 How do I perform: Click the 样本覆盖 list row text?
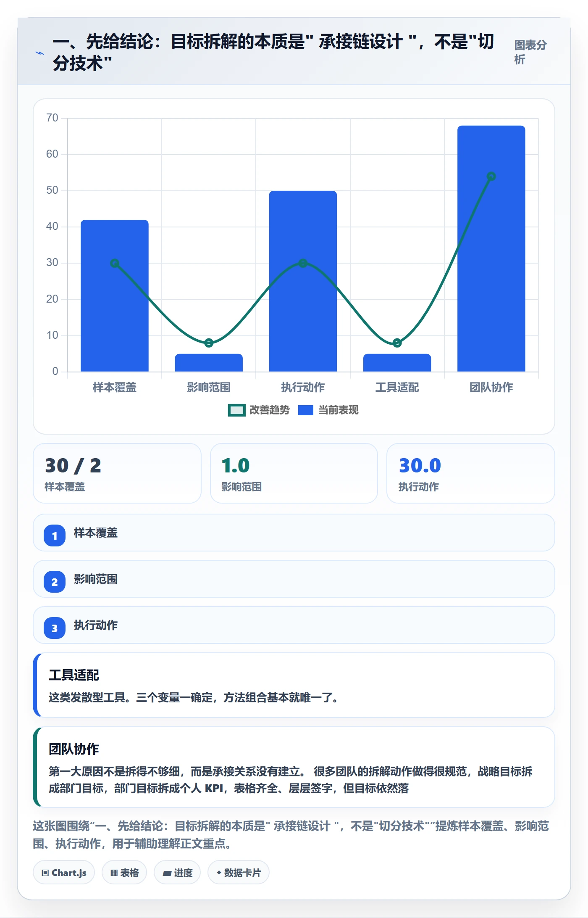point(96,533)
